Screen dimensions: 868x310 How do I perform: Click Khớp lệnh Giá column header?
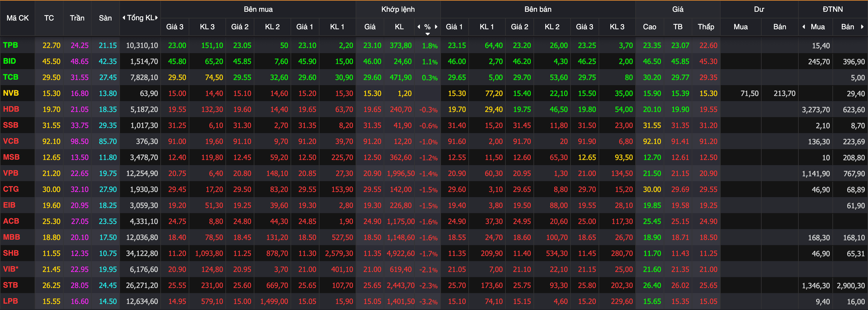[370, 27]
